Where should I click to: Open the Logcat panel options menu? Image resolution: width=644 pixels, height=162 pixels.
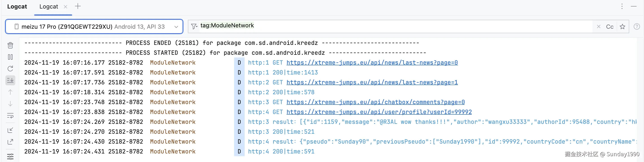pos(622,6)
